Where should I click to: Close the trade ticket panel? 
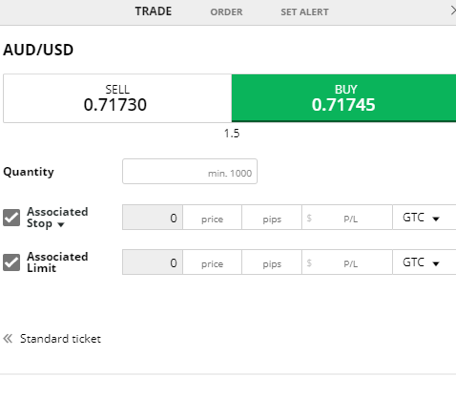click(453, 11)
